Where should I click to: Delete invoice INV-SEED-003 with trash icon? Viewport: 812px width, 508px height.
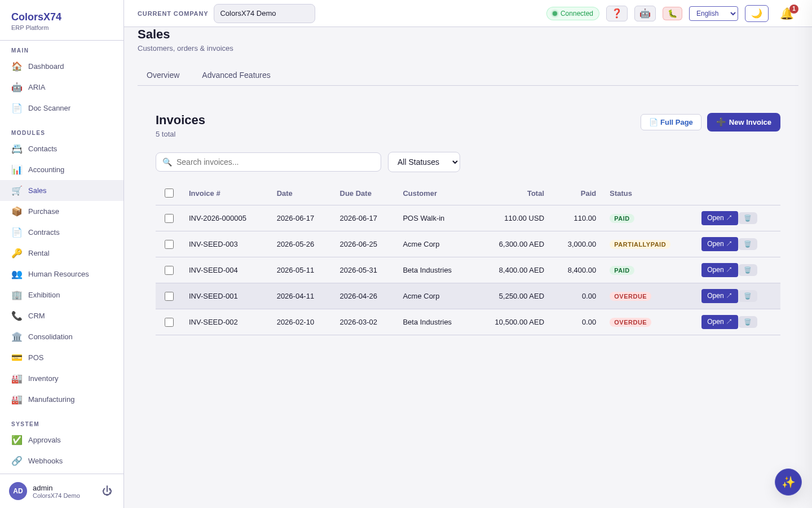coord(748,244)
